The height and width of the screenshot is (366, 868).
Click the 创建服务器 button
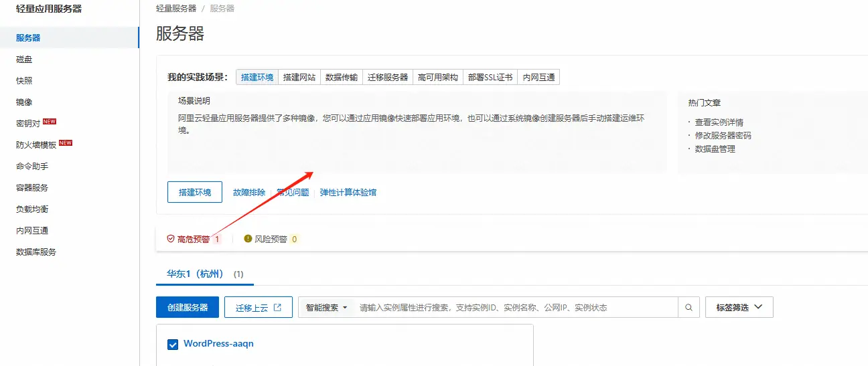coord(188,308)
